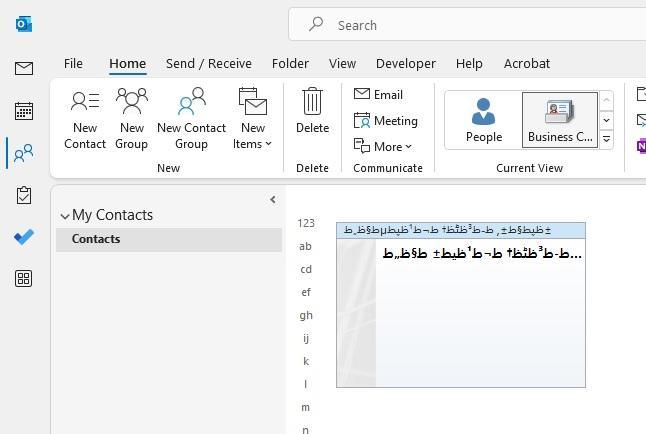Switch to the People view
This screenshot has height=434, width=646.
click(x=484, y=120)
